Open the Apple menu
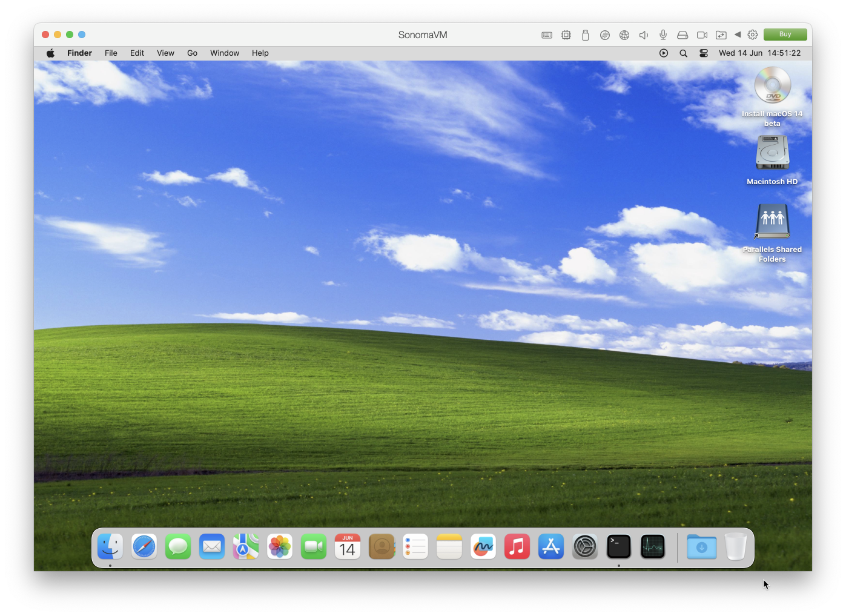Screen dimensions: 846x616 50,53
